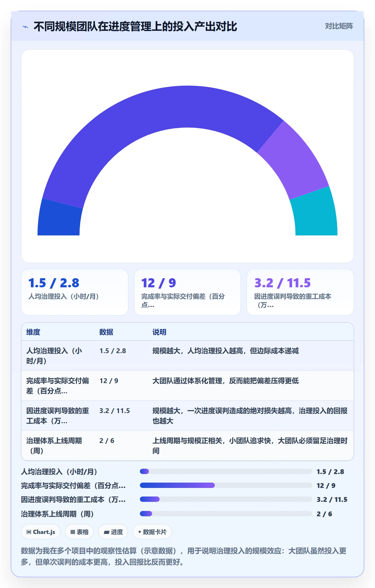Image resolution: width=375 pixels, height=588 pixels.
Task: Click table cell 因进度误判导致的重工成本（万…
Action: click(58, 416)
